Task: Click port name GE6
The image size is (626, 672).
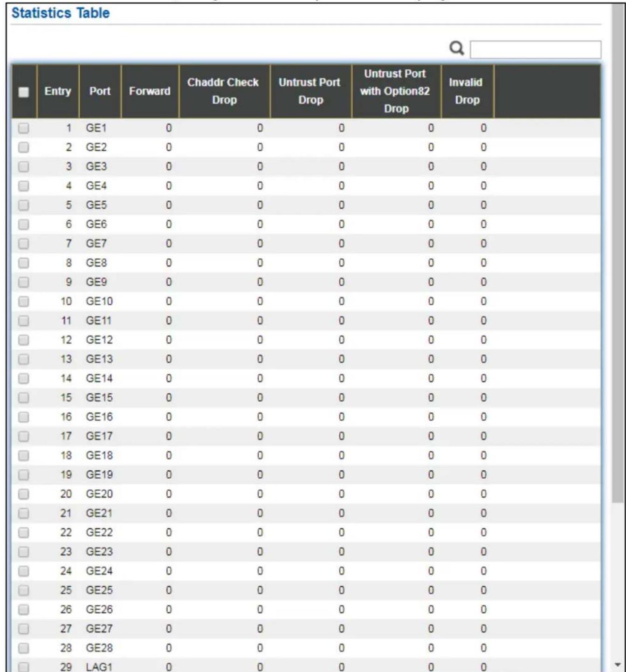Action: pos(96,225)
